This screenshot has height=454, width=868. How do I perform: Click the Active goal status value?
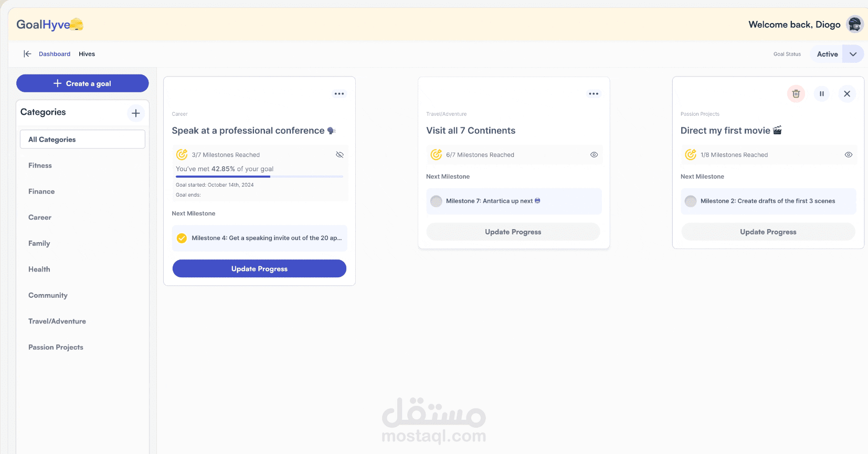coord(827,54)
